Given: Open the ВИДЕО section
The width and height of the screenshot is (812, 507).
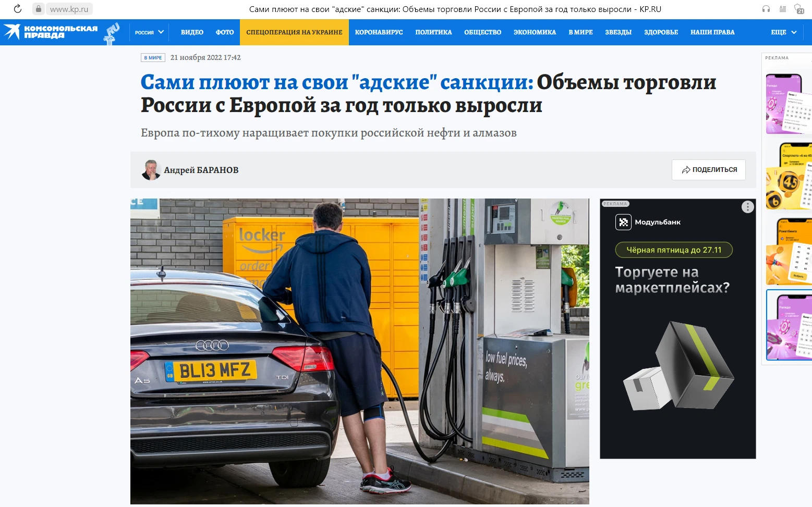Looking at the screenshot, I should pos(192,32).
